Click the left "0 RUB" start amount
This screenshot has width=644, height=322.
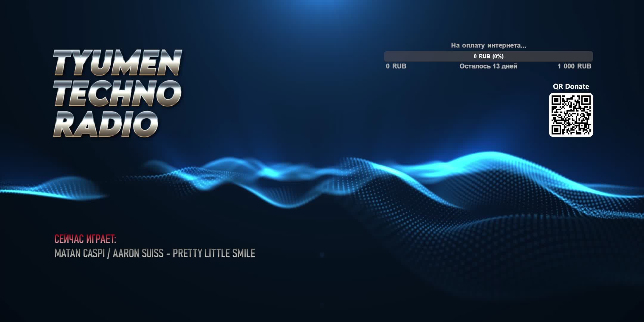(x=396, y=66)
